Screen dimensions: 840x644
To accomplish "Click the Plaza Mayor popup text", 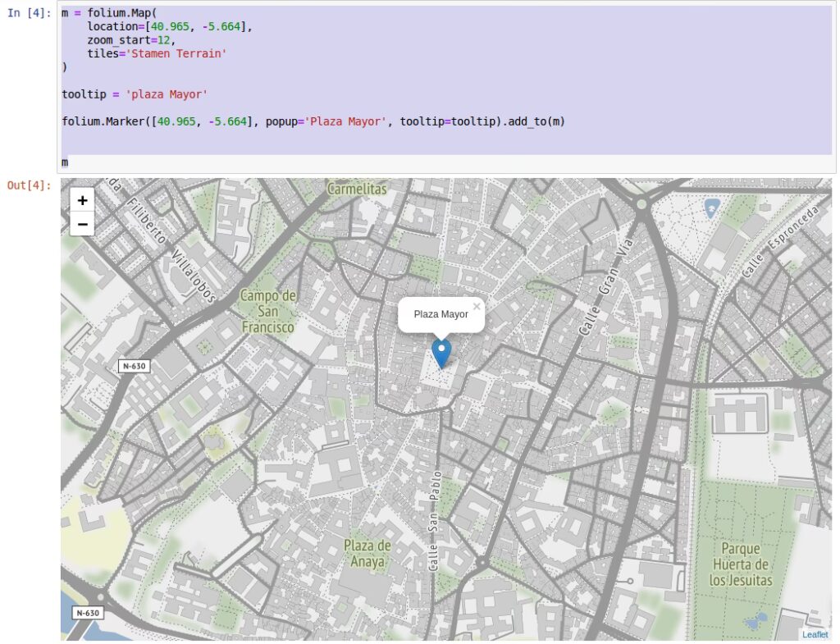I will pos(441,314).
